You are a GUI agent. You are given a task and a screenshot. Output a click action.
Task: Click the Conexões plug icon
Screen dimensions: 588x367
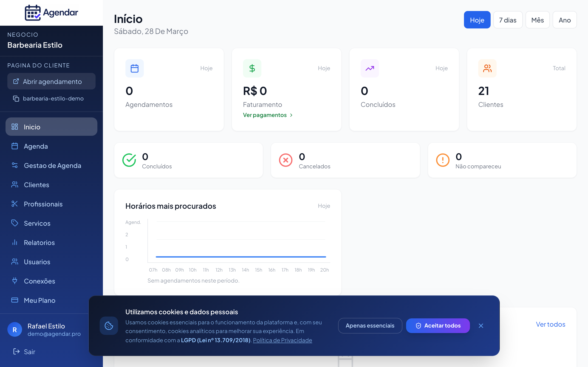tap(15, 281)
